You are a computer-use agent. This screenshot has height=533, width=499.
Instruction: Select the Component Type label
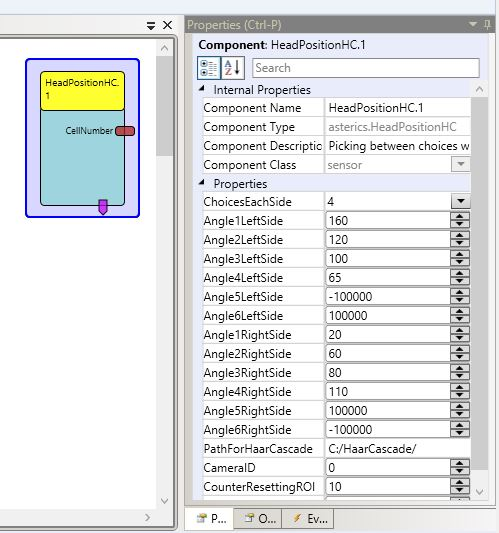(249, 127)
